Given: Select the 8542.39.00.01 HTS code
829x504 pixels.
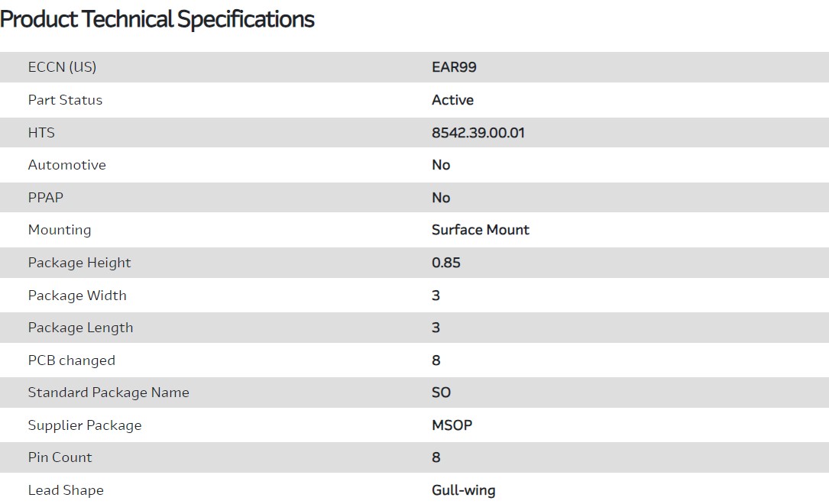Looking at the screenshot, I should (478, 133).
